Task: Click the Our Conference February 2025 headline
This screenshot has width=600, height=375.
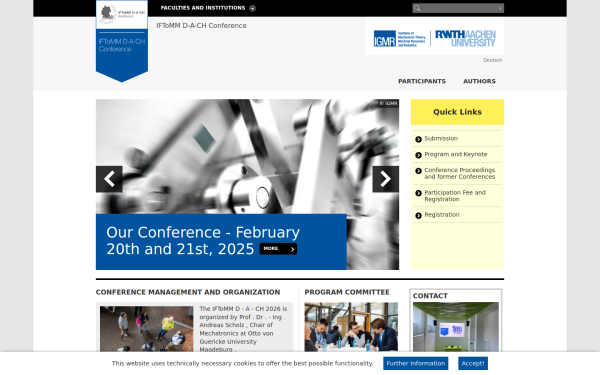Action: [203, 241]
